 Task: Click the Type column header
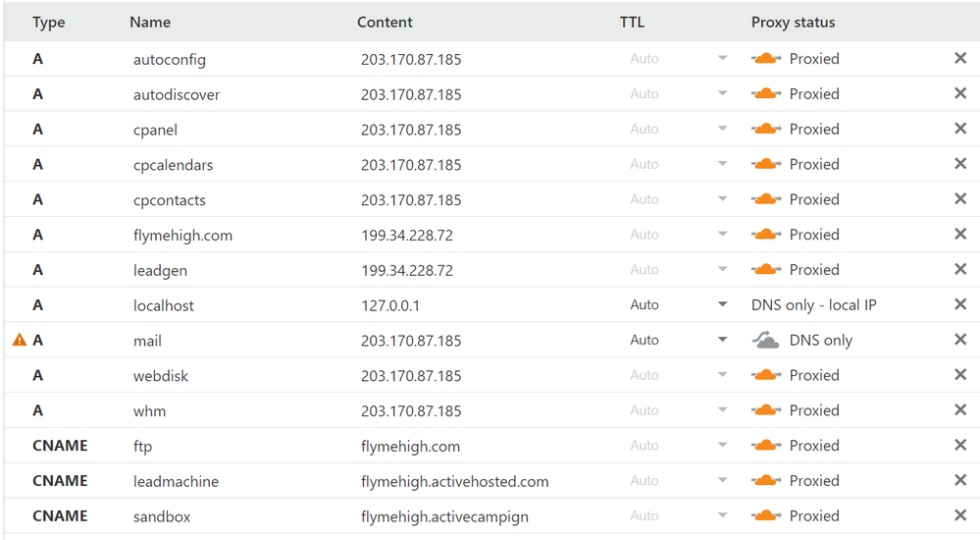[x=48, y=22]
